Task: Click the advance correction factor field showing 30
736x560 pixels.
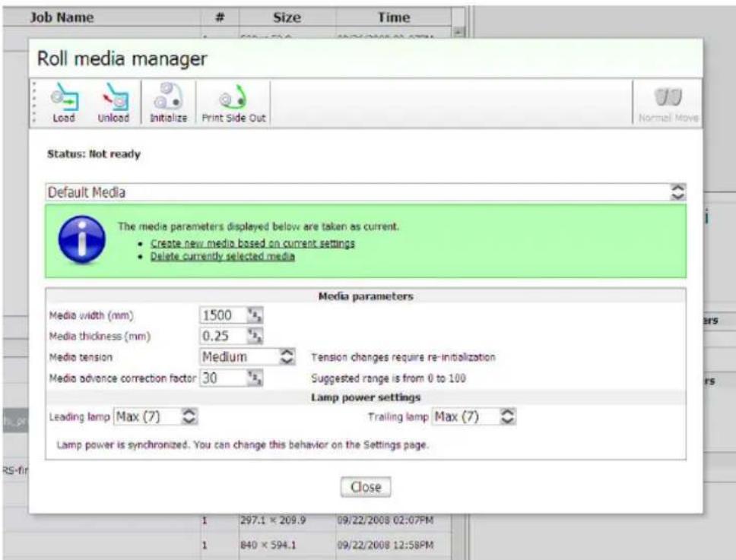Action: coord(224,378)
